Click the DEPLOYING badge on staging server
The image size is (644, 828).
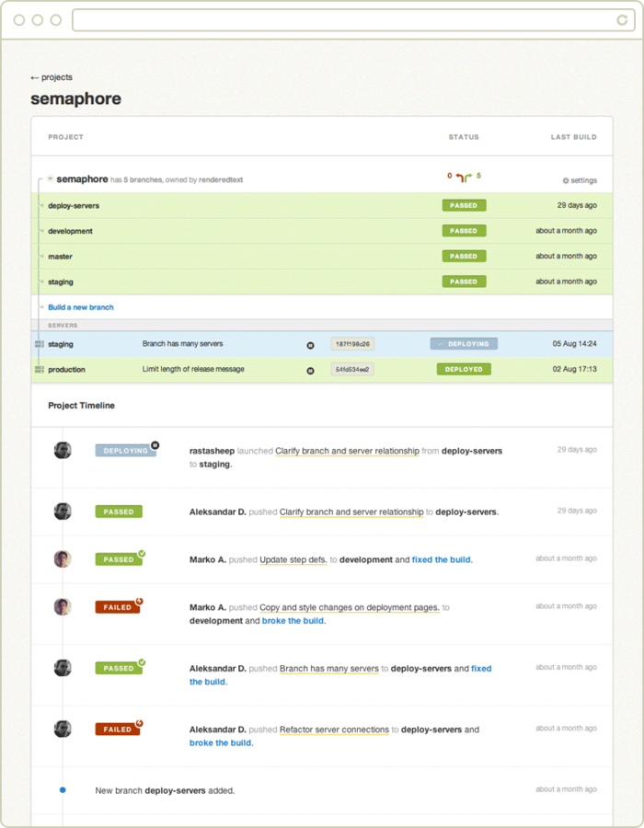(464, 344)
